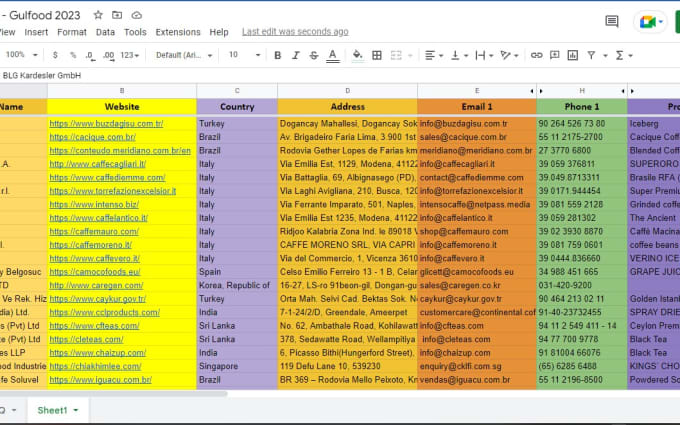Format selection as currency
This screenshot has width=680, height=425.
coord(55,55)
